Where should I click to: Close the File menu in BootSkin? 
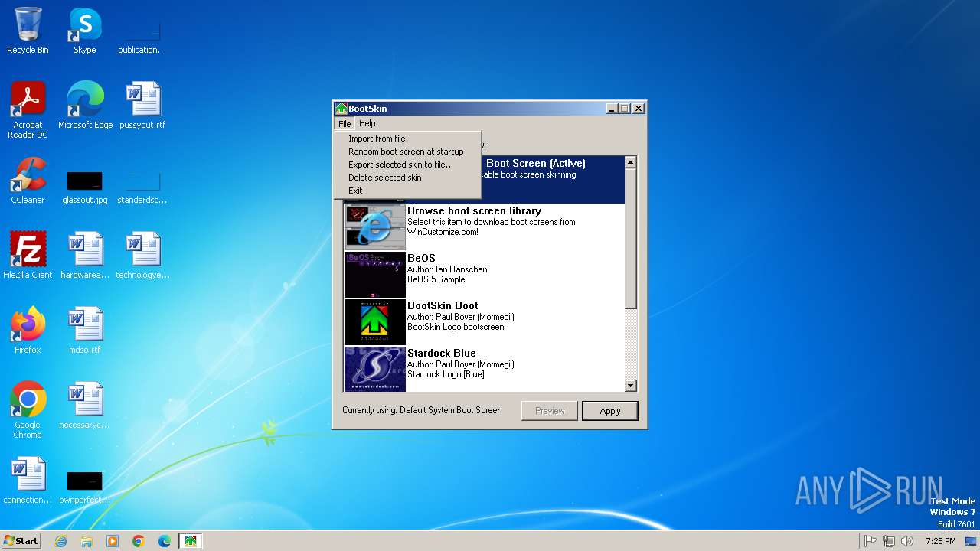pyautogui.click(x=345, y=123)
